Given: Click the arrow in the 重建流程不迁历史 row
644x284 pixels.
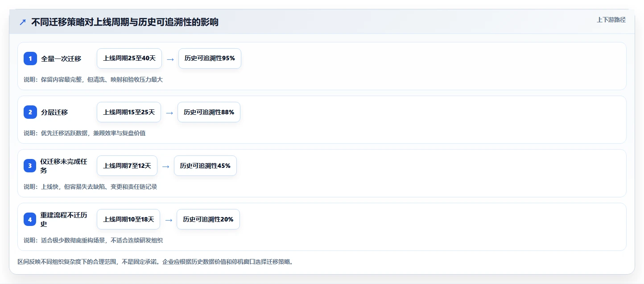Looking at the screenshot, I should [168, 220].
